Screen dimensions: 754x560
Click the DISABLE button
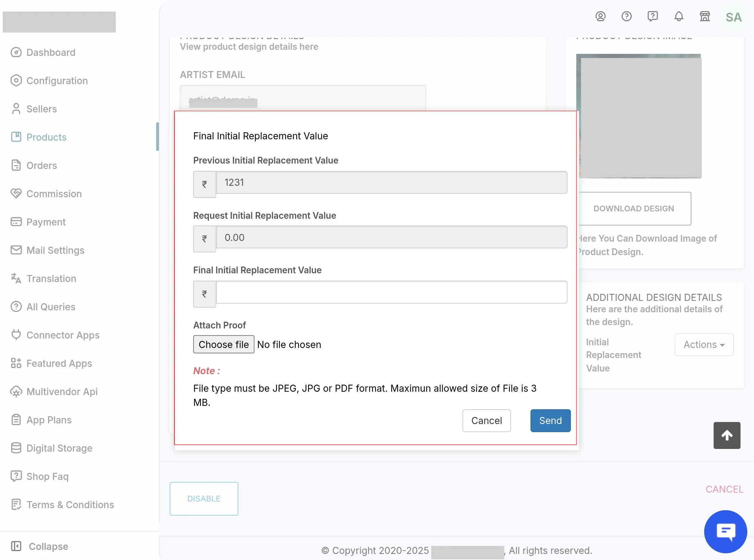tap(204, 499)
